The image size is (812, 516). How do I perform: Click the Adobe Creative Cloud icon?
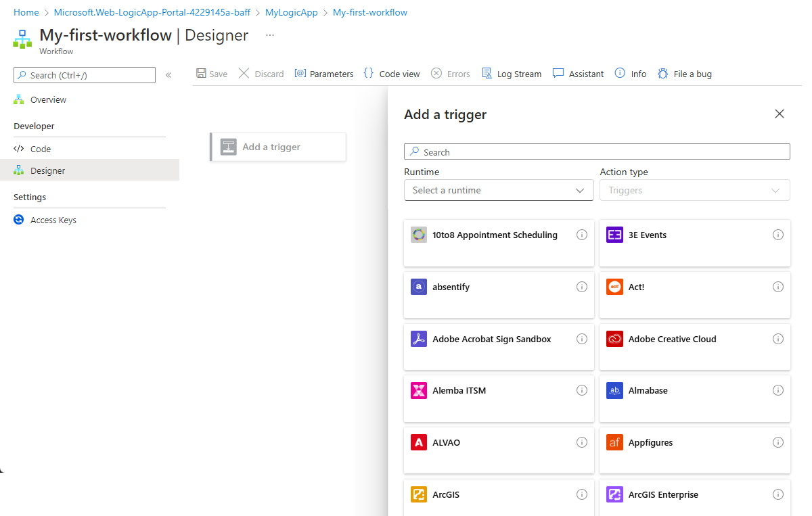(614, 339)
